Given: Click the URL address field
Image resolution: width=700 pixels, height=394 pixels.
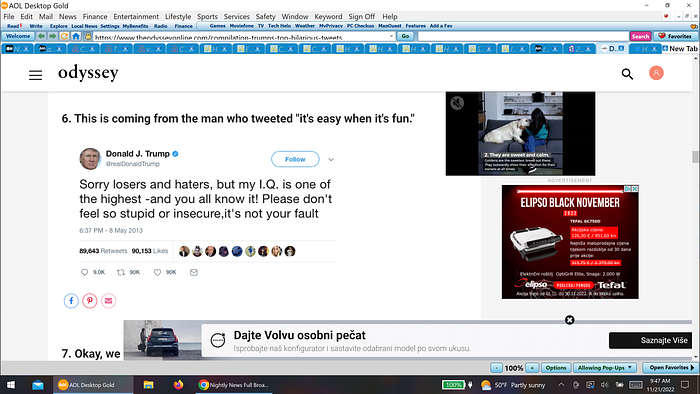Looking at the screenshot, I should tap(240, 37).
